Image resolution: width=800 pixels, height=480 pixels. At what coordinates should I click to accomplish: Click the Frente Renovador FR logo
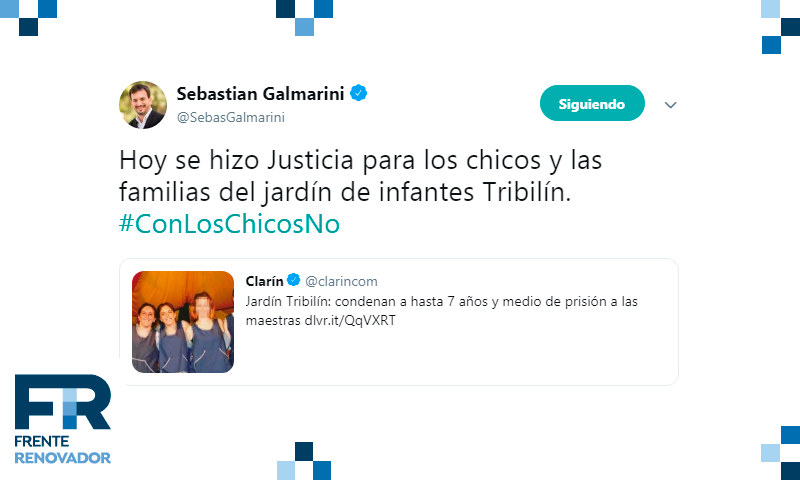pyautogui.click(x=63, y=402)
